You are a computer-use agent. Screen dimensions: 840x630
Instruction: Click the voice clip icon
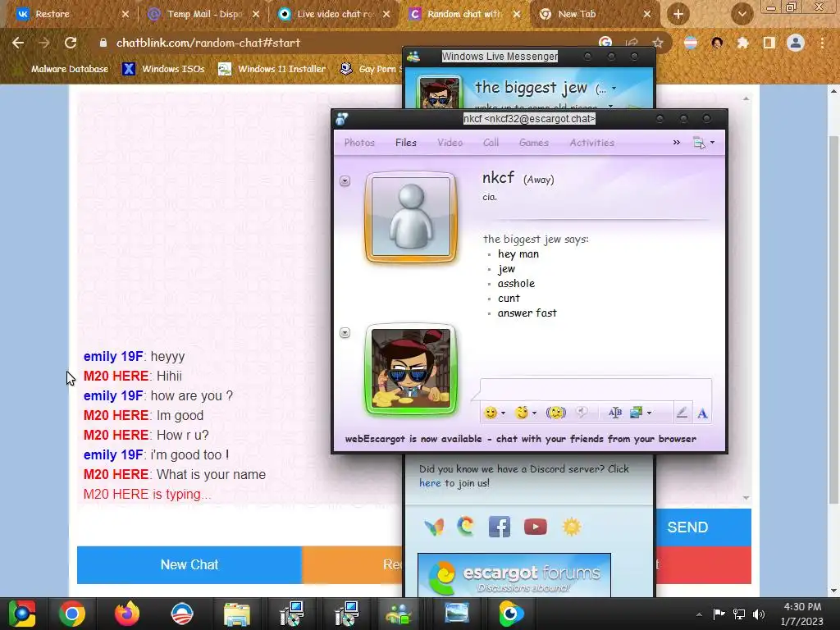click(582, 412)
